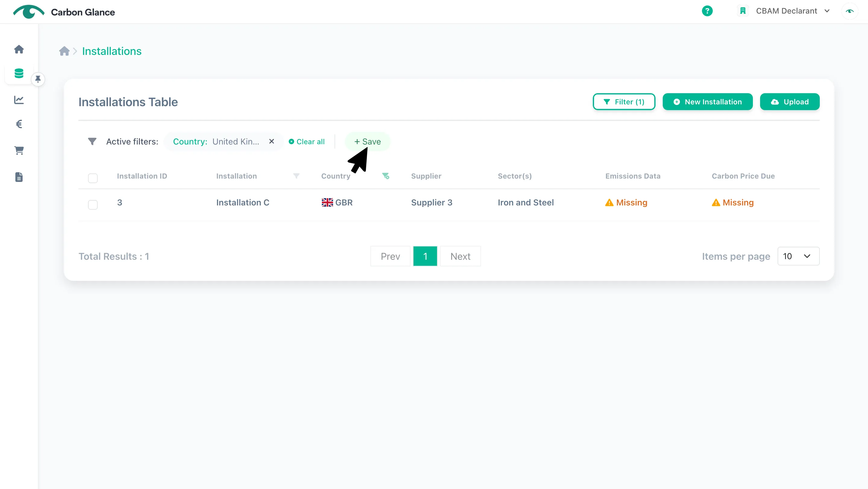Screen dimensions: 868x489
Task: Click the Iron and Steel sector cell
Action: [x=526, y=202]
